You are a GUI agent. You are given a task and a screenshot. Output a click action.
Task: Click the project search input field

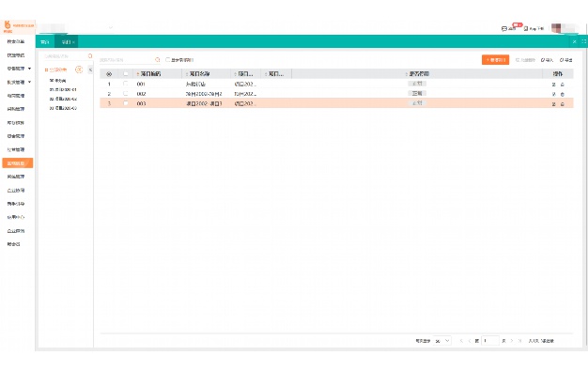pos(126,60)
